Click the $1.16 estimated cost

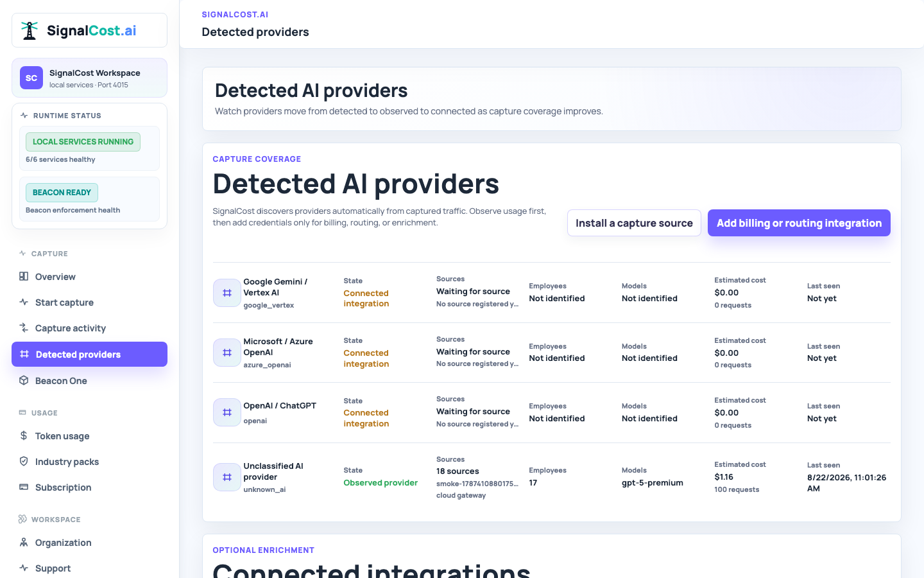click(724, 477)
